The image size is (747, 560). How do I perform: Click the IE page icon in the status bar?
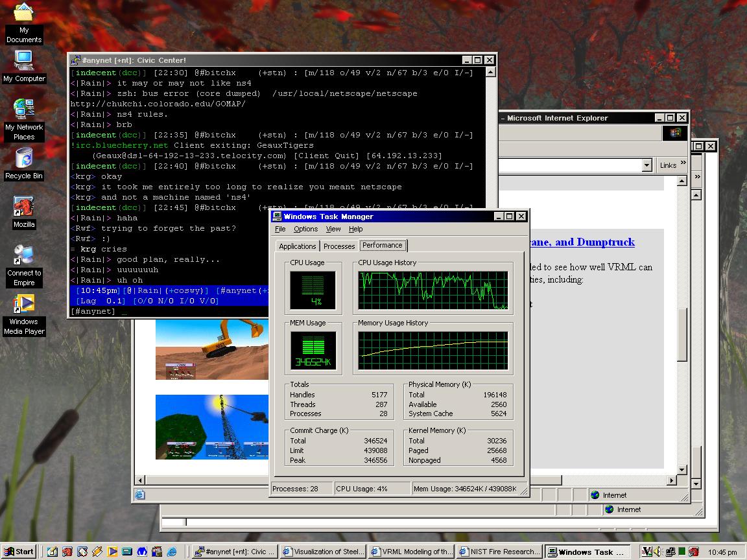point(139,495)
